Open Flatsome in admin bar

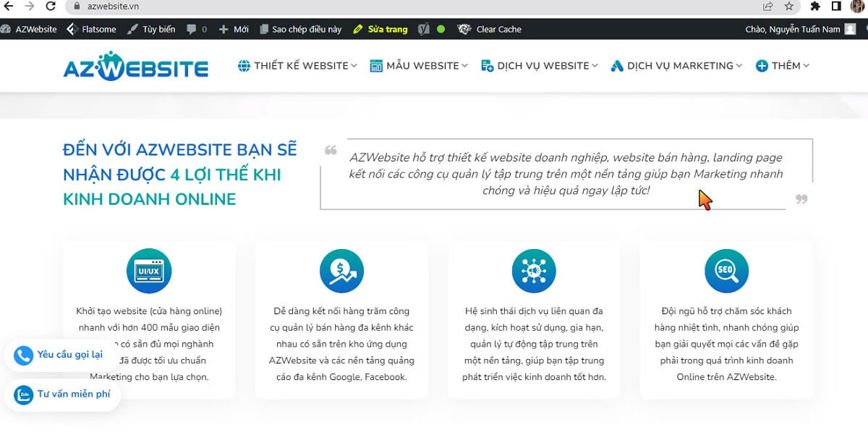(93, 30)
